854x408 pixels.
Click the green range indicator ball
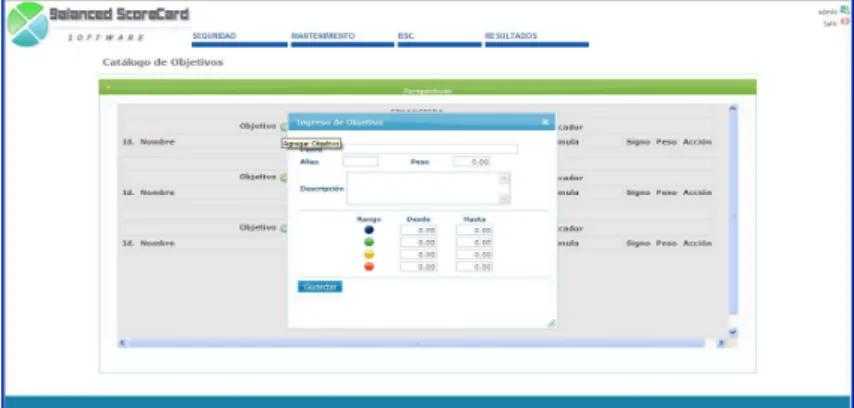(x=369, y=242)
